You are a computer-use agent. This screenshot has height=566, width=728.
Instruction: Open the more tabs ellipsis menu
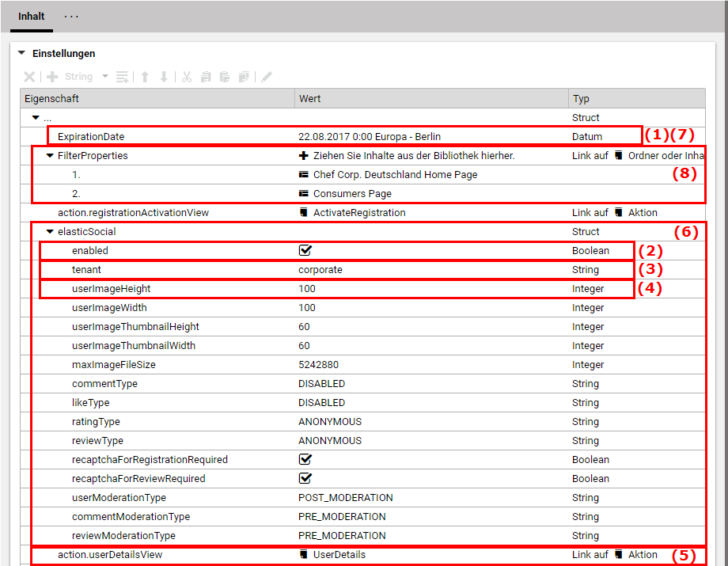[x=71, y=17]
